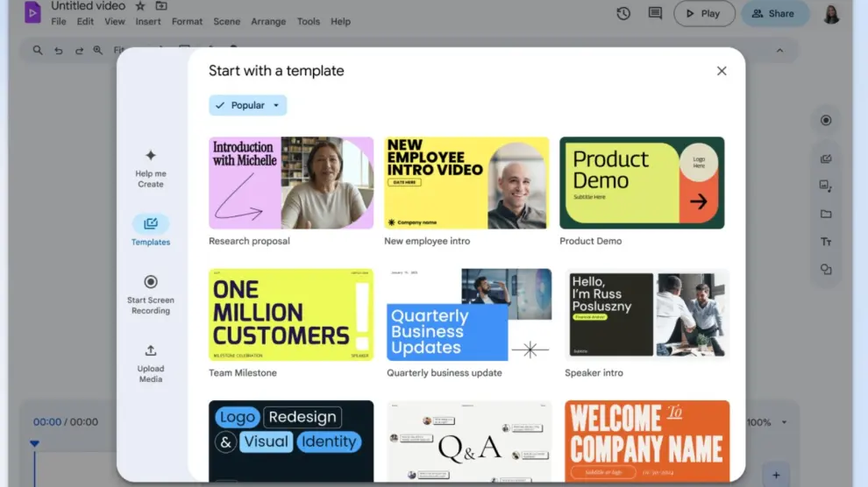Open version history clock icon
Viewport: 868px width, 487px height.
pyautogui.click(x=623, y=13)
